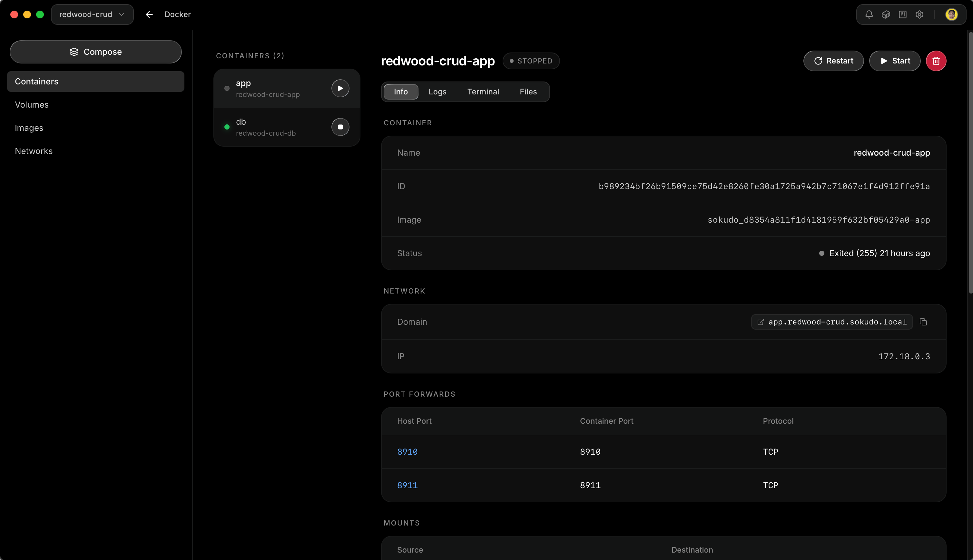The image size is (973, 560).
Task: Open the panel layout icon in top bar
Action: [x=903, y=14]
